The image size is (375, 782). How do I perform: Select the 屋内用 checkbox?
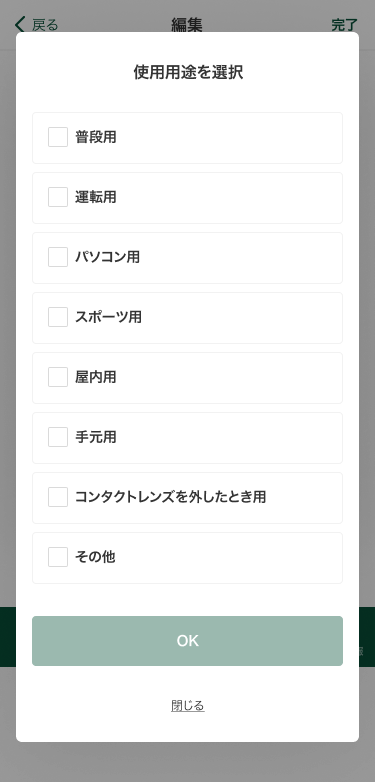[x=58, y=377]
